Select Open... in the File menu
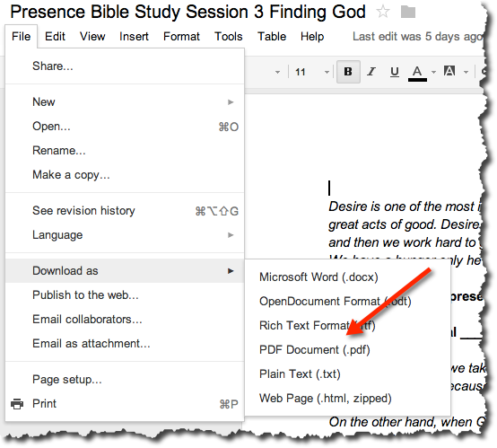The image size is (497, 448). point(125,127)
